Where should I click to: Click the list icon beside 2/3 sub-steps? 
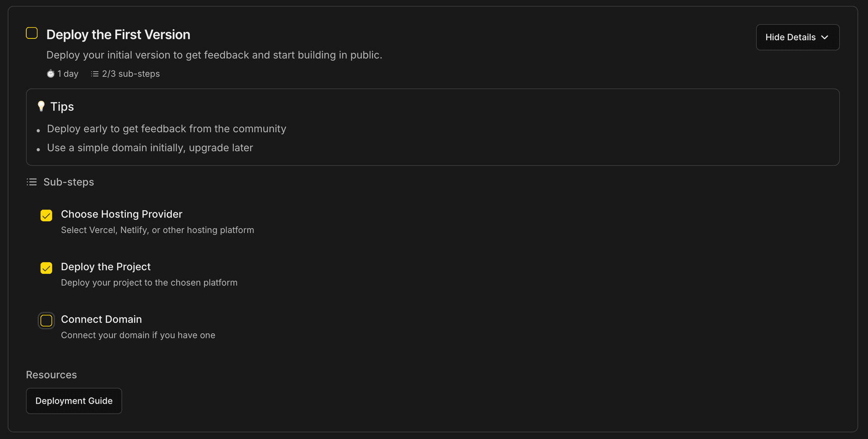(94, 74)
